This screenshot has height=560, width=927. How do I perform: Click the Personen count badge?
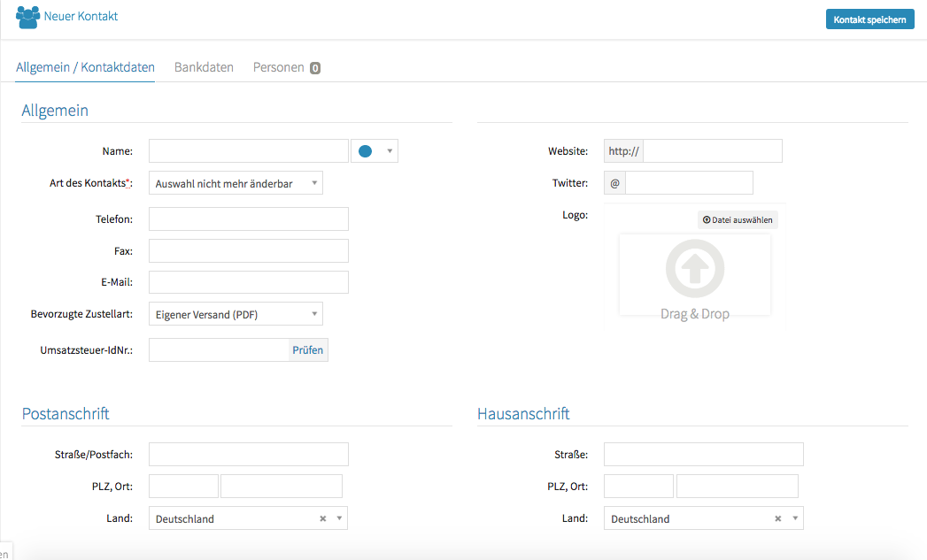(x=315, y=68)
